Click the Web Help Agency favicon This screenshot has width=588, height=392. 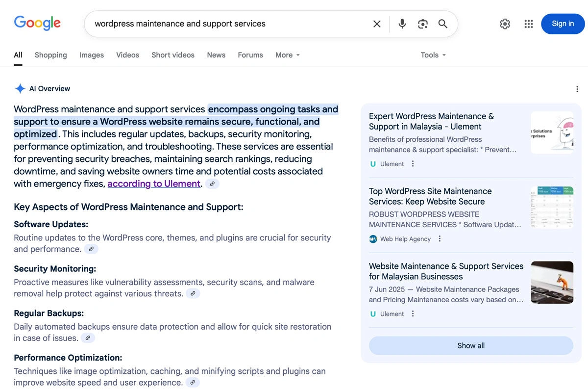tap(373, 239)
